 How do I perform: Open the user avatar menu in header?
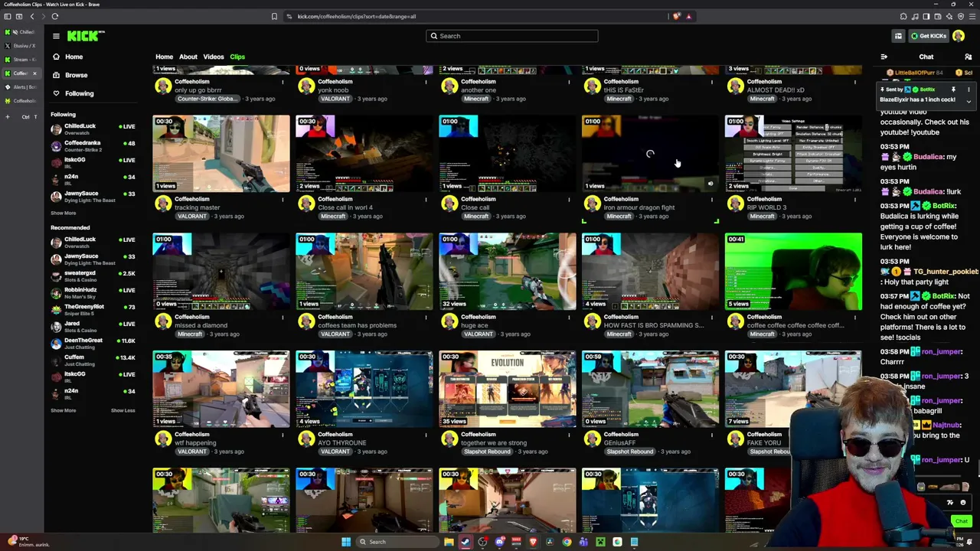(x=959, y=36)
